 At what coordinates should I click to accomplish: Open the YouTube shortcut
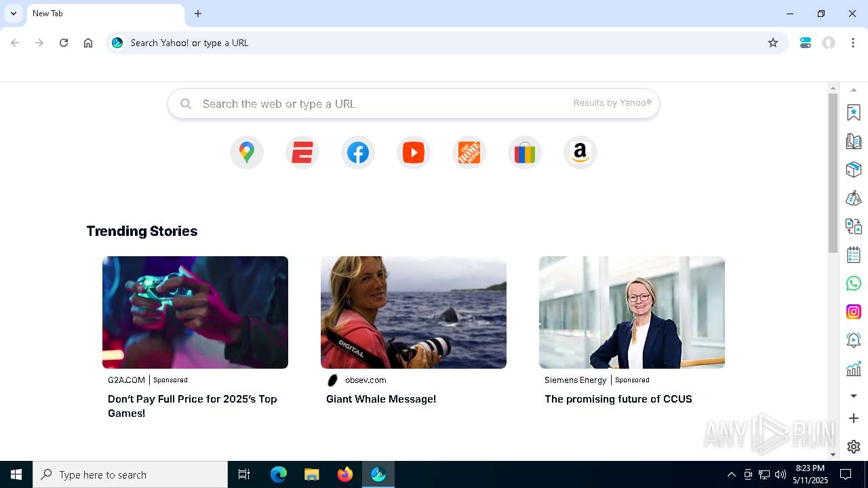(414, 152)
